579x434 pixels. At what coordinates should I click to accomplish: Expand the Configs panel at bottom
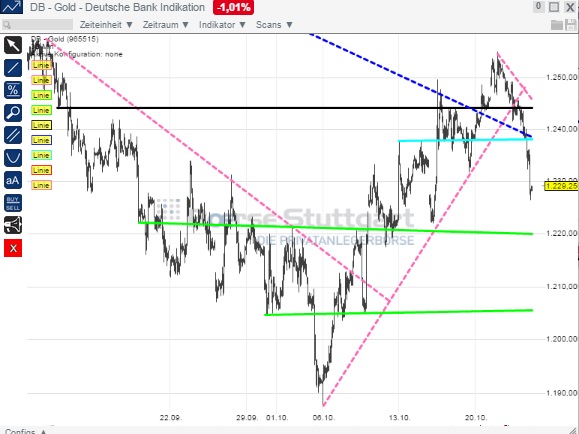pos(26,431)
